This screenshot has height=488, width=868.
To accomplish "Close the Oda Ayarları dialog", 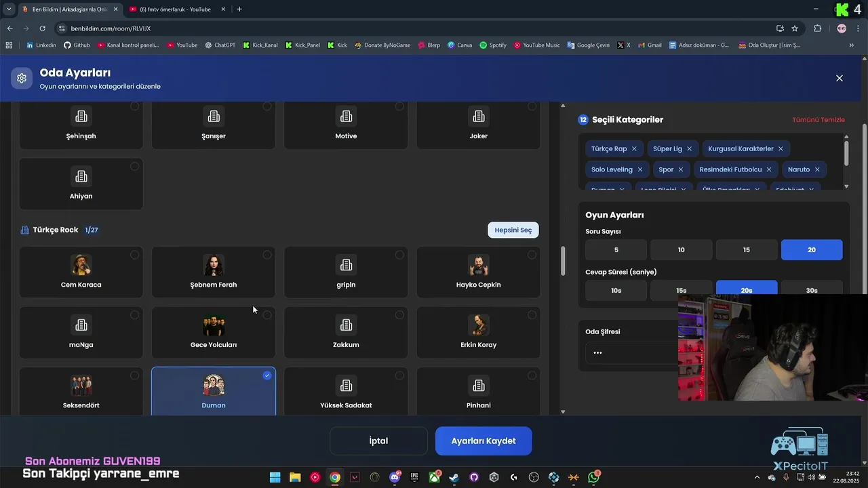I will pyautogui.click(x=839, y=78).
